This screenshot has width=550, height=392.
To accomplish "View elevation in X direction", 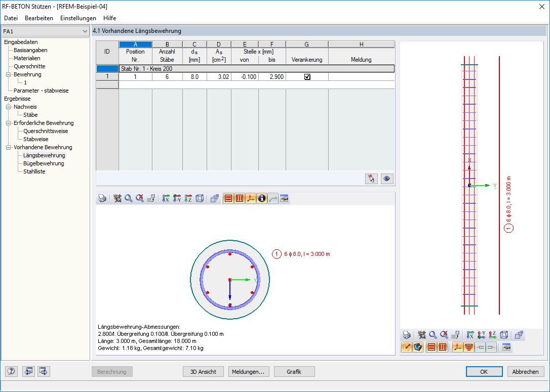I will [x=470, y=335].
